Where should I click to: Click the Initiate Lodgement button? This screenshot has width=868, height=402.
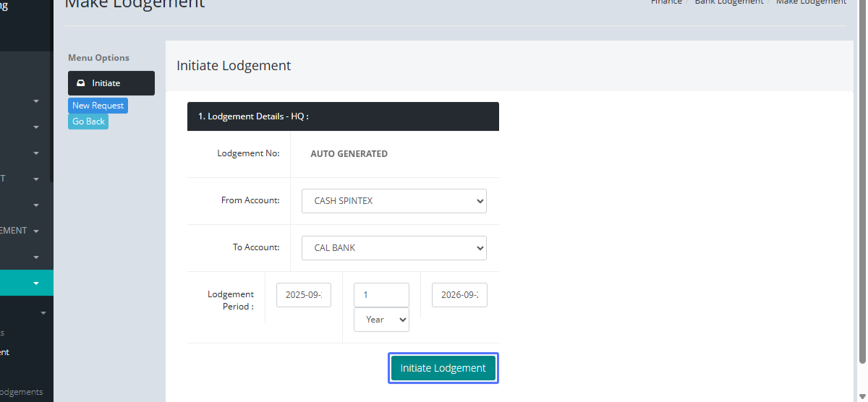443,368
